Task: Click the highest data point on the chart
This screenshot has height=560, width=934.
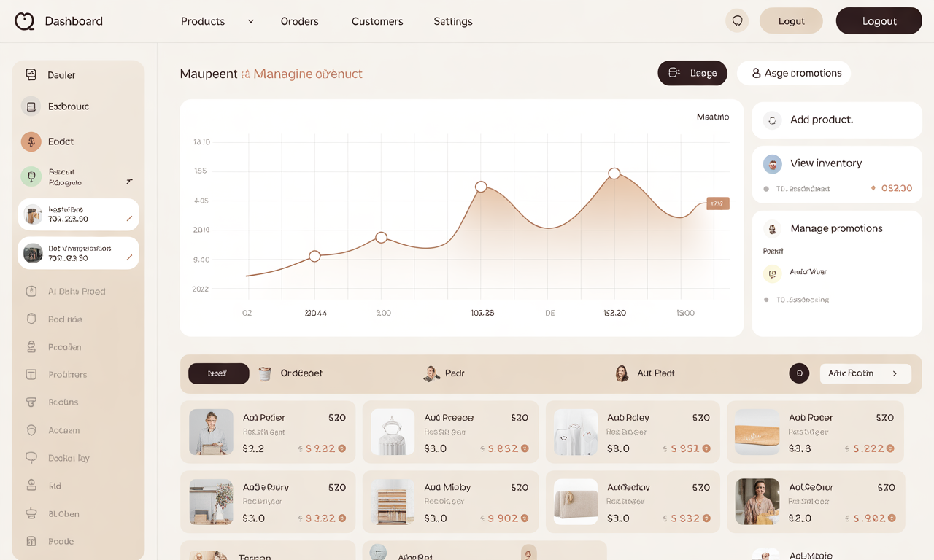Action: click(x=614, y=174)
